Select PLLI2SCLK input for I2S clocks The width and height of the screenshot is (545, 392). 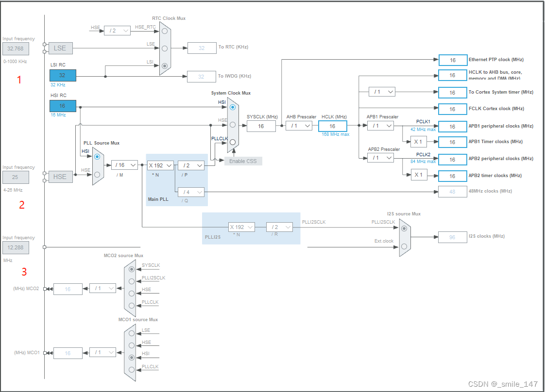click(x=403, y=228)
